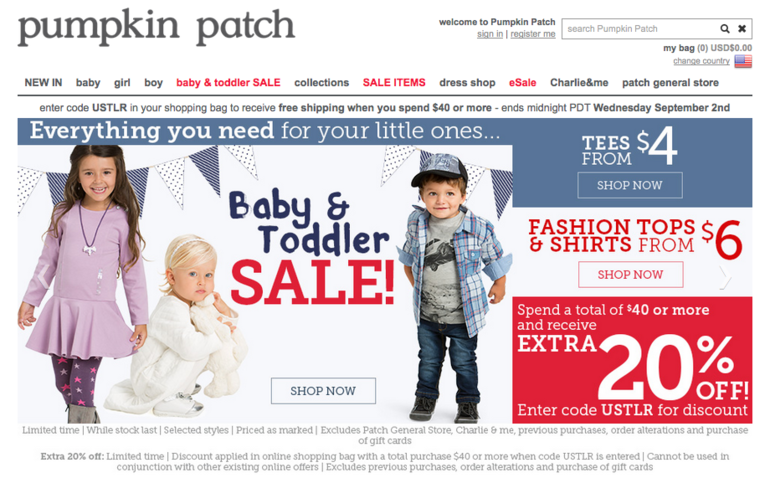This screenshot has width=770, height=483.
Task: Clear search with the X icon
Action: pos(742,28)
